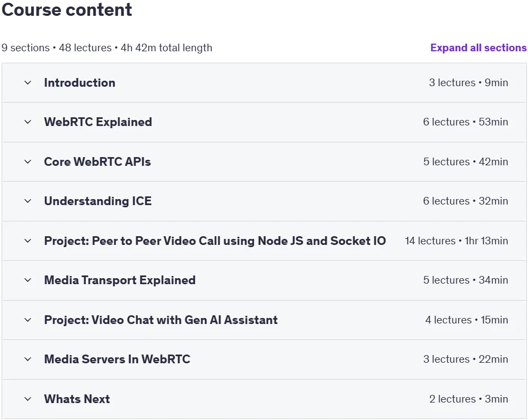Select Project: Video Chat with Gen AI Assistant
The height and width of the screenshot is (420, 528).
pos(161,320)
